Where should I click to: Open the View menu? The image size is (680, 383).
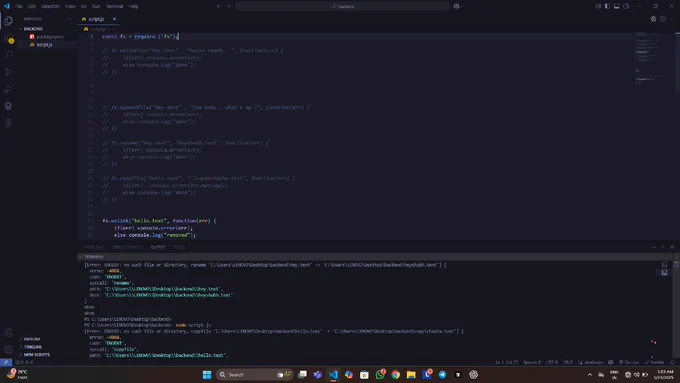click(x=70, y=7)
